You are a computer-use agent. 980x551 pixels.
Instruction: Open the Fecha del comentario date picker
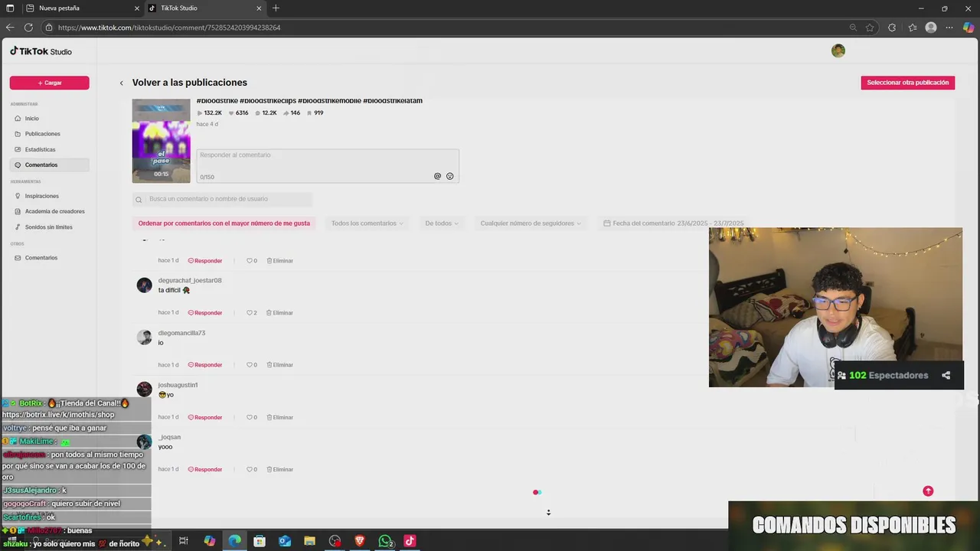pos(674,223)
